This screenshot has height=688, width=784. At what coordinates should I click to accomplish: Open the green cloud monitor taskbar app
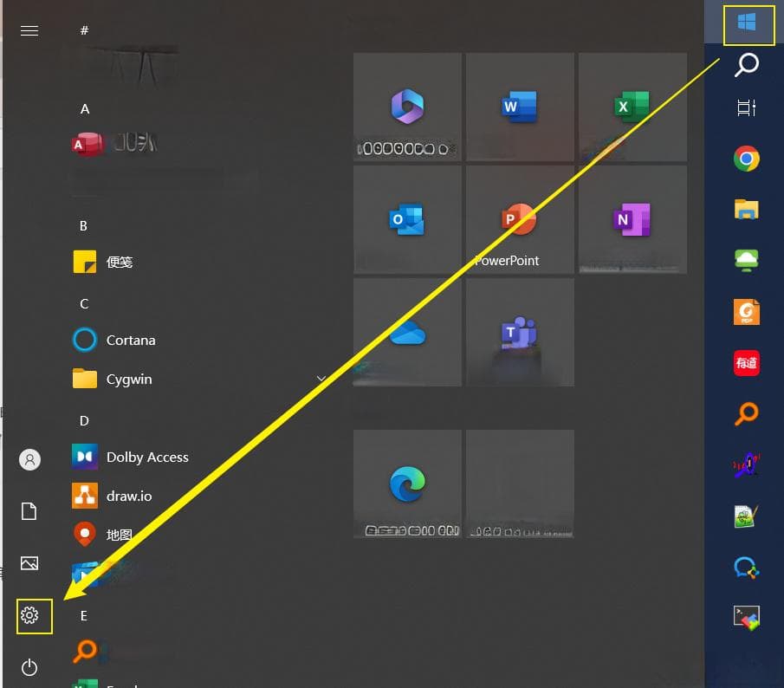coord(747,260)
